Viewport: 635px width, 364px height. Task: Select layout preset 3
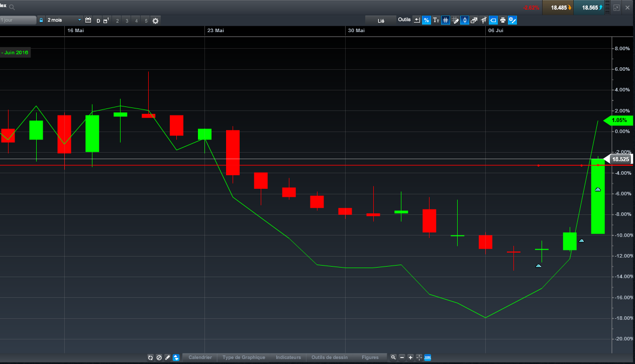(127, 21)
